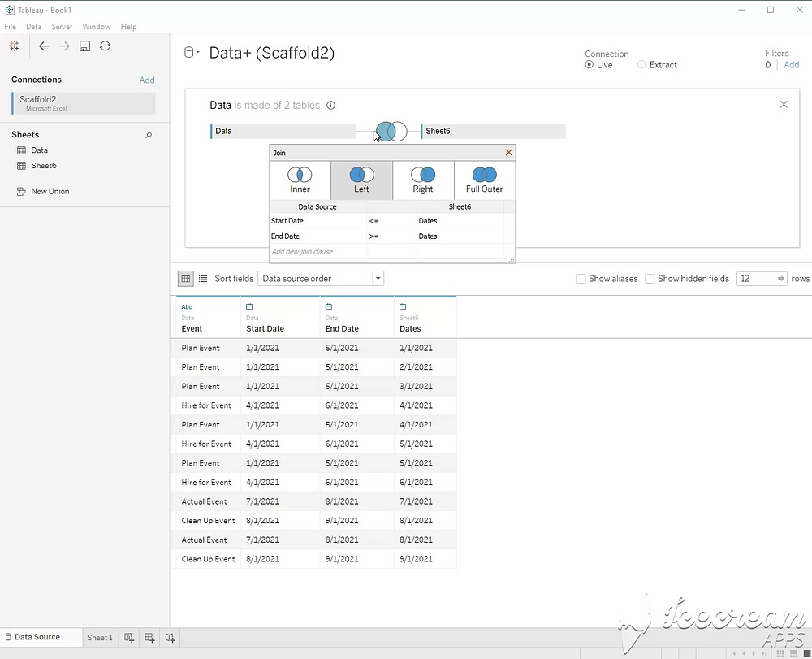Click the Event column data type icon
Viewport: 812px width, 659px height.
coord(187,306)
